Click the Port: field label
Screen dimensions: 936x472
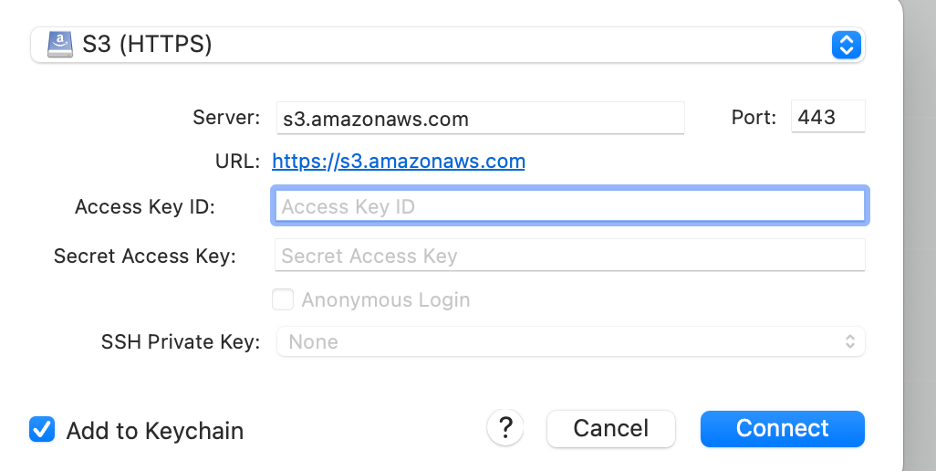pyautogui.click(x=754, y=117)
